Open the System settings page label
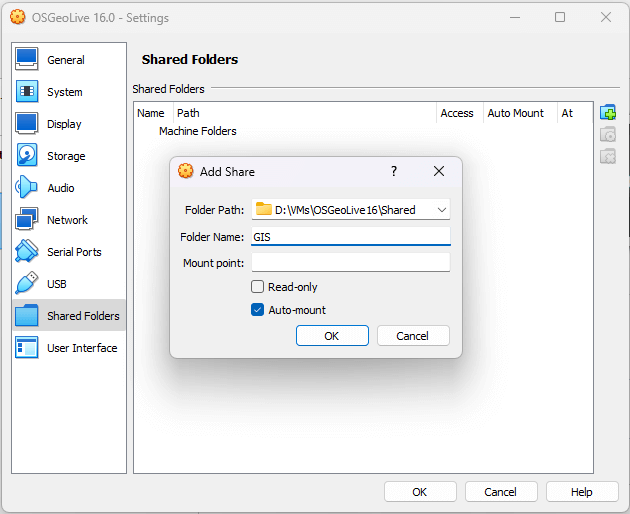This screenshot has width=630, height=514. 65,92
